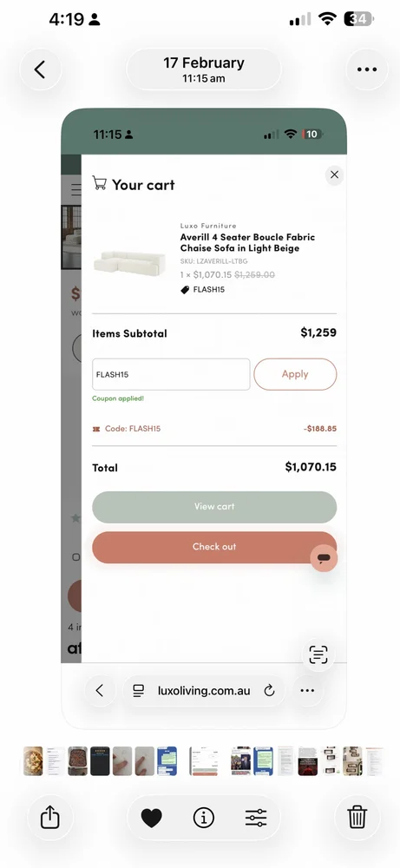
Task: Click the Check out button
Action: click(x=214, y=547)
